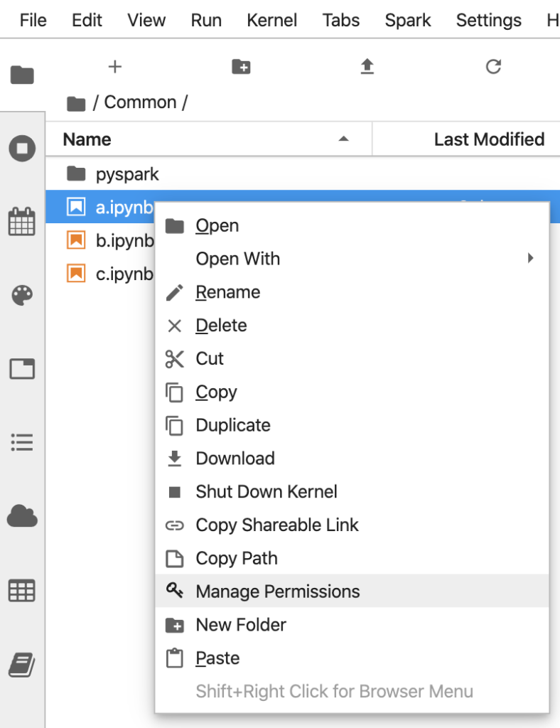Select the running terminals and kernels icon
Screen dimensions: 560x728
pos(21,148)
